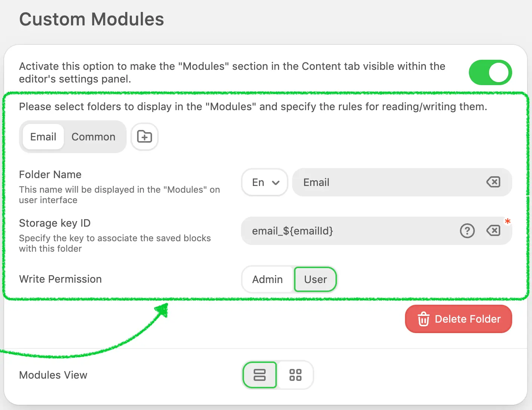
Task: Switch to the Email folder tab
Action: pyautogui.click(x=43, y=137)
